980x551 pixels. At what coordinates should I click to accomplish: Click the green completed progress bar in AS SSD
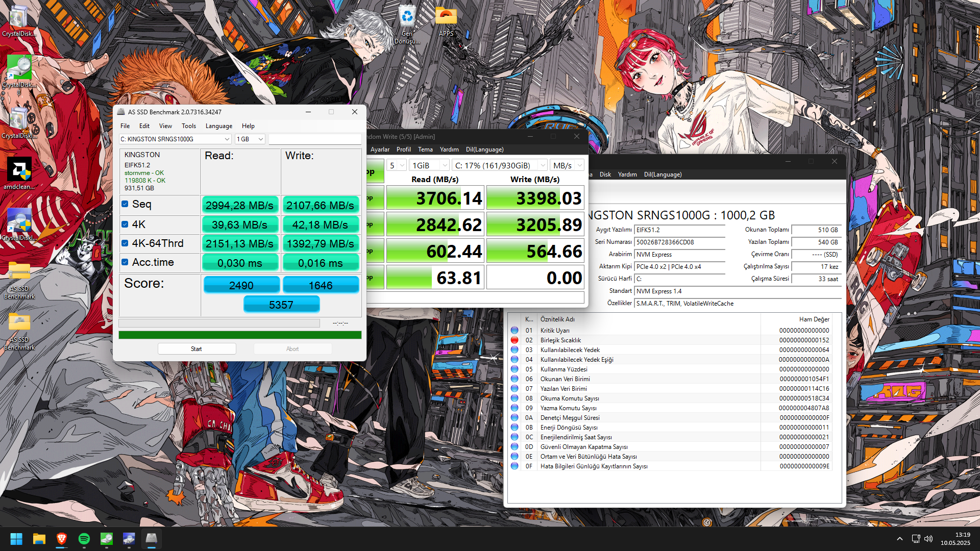pos(240,335)
